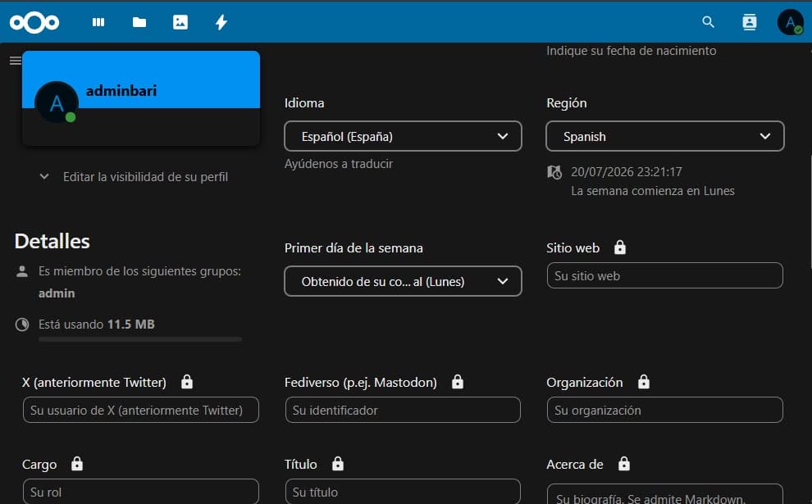The height and width of the screenshot is (504, 812).
Task: Click the Organización label
Action: click(585, 383)
